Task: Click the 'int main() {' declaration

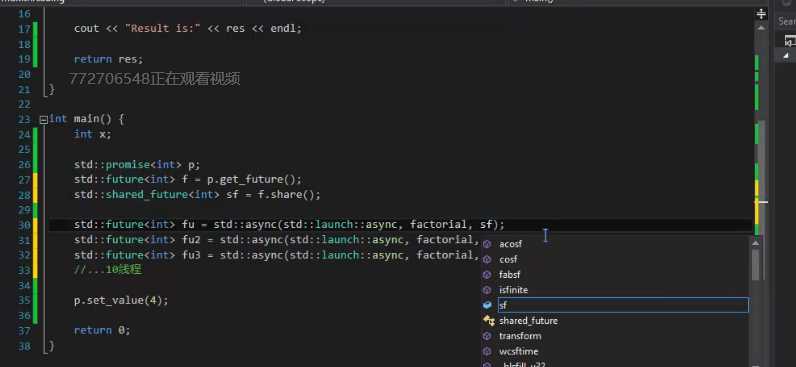Action: tap(87, 119)
